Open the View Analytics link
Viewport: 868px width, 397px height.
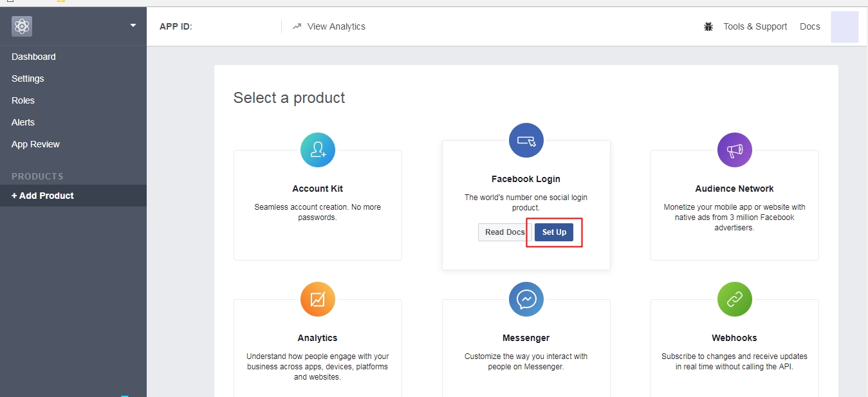coord(337,26)
